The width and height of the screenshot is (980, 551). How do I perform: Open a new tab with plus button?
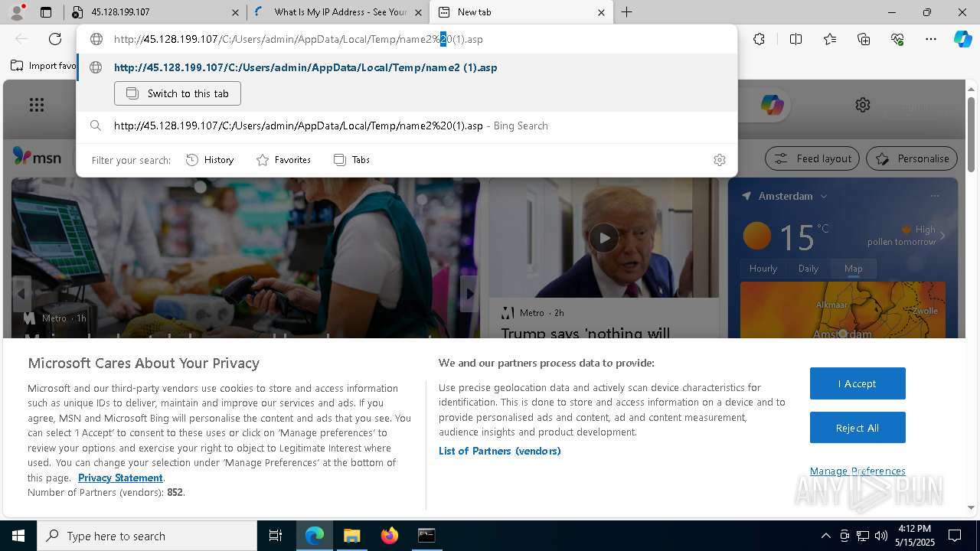click(626, 12)
